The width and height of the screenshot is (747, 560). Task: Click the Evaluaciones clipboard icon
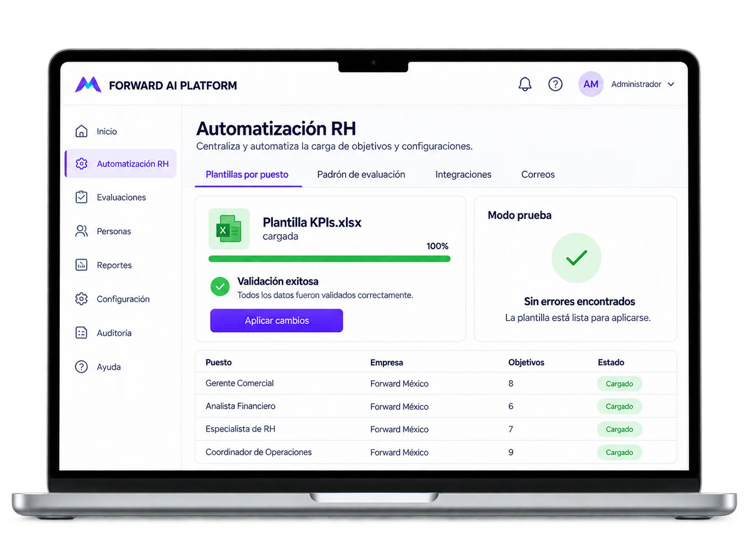(82, 197)
